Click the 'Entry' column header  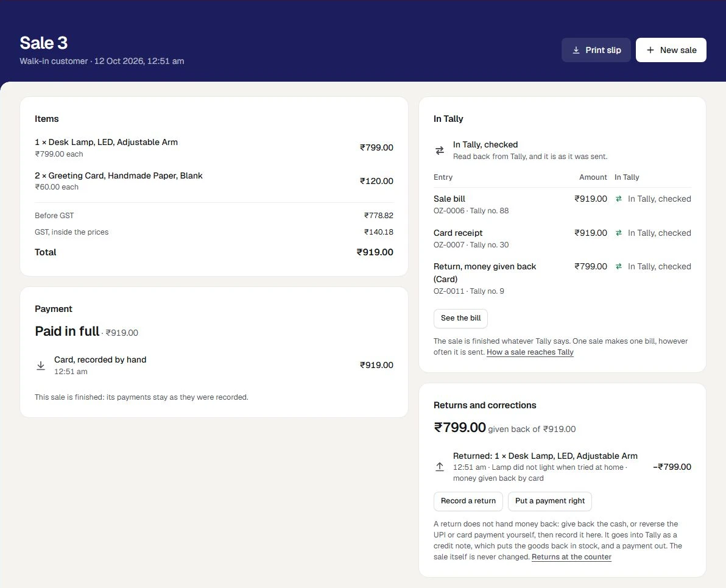pyautogui.click(x=443, y=177)
